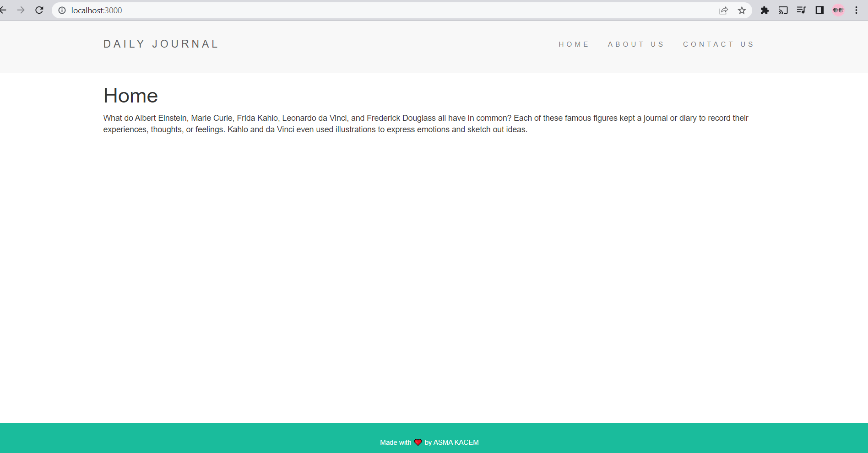Reload the localhost:3000 page

(39, 10)
